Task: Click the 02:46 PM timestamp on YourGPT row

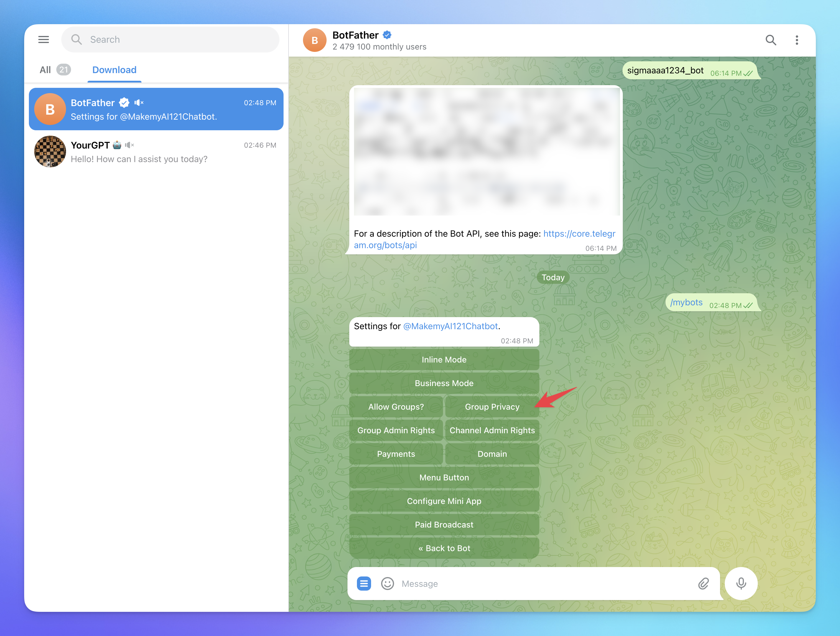Action: coord(260,145)
